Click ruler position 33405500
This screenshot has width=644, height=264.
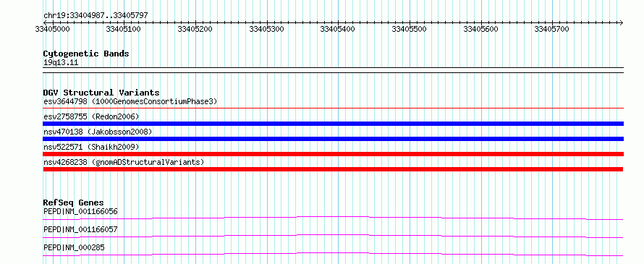(x=410, y=29)
